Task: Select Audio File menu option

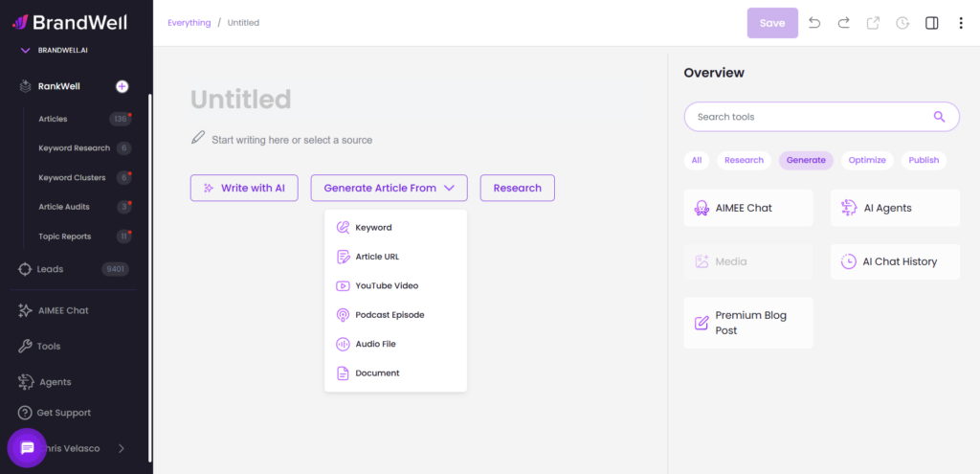Action: coord(395,344)
